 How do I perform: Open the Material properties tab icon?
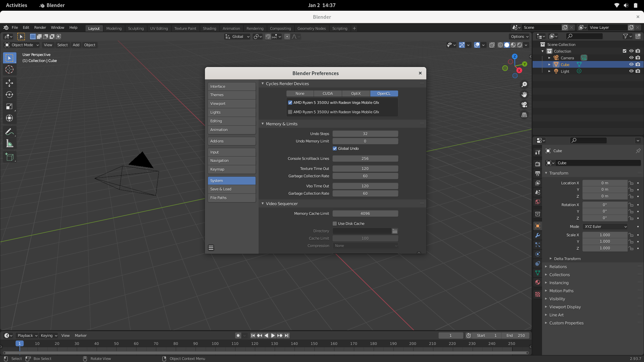pyautogui.click(x=538, y=282)
